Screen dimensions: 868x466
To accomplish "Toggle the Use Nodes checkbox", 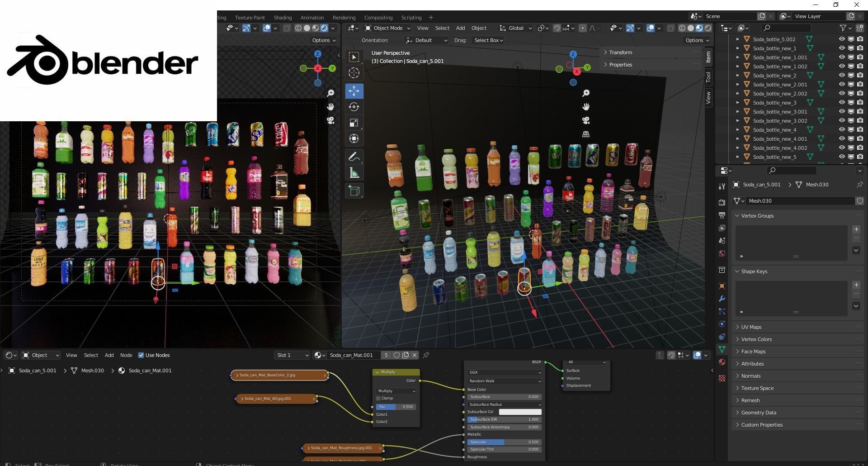I will point(141,355).
